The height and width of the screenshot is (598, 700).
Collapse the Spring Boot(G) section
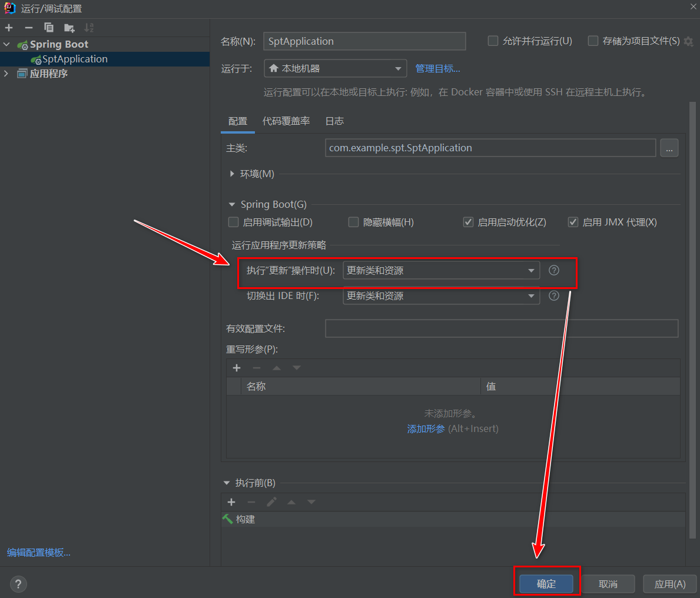click(x=232, y=204)
